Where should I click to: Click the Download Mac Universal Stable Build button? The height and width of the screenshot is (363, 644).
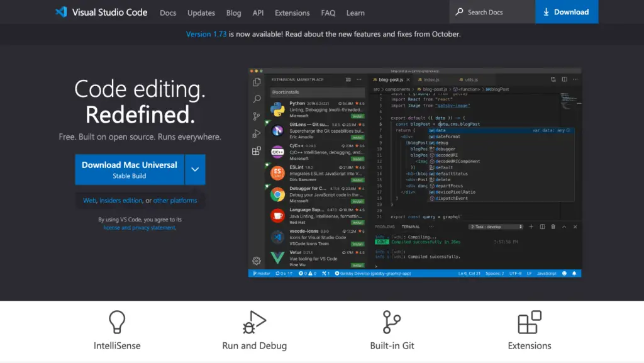(x=130, y=170)
